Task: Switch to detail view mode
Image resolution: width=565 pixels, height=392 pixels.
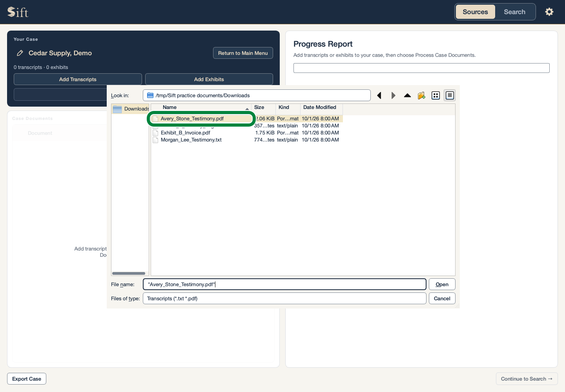Action: tap(450, 96)
